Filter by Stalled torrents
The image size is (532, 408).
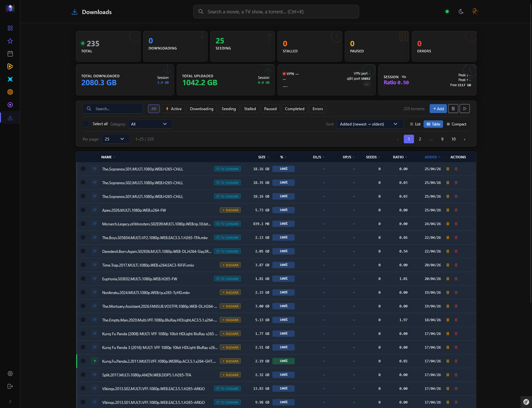click(x=250, y=109)
